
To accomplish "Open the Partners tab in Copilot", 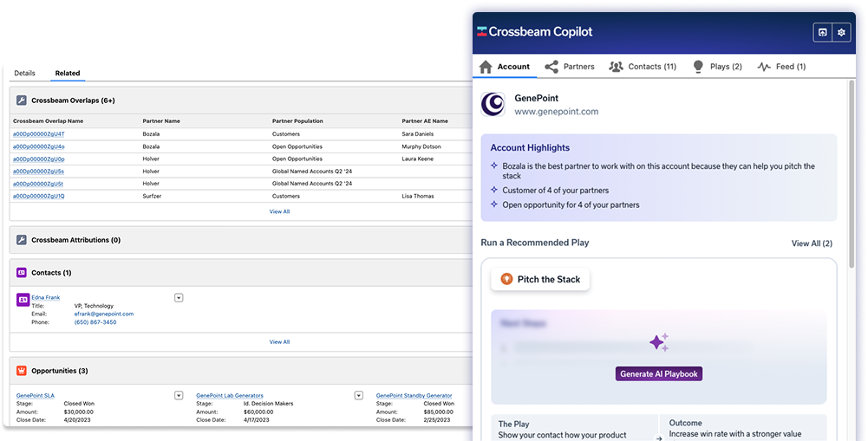I will point(570,67).
